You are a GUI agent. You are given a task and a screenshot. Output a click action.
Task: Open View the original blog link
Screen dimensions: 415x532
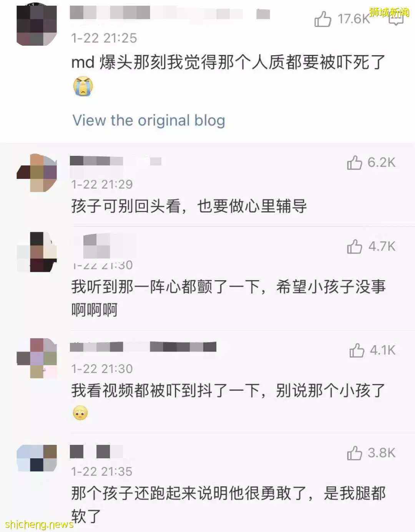[149, 120]
